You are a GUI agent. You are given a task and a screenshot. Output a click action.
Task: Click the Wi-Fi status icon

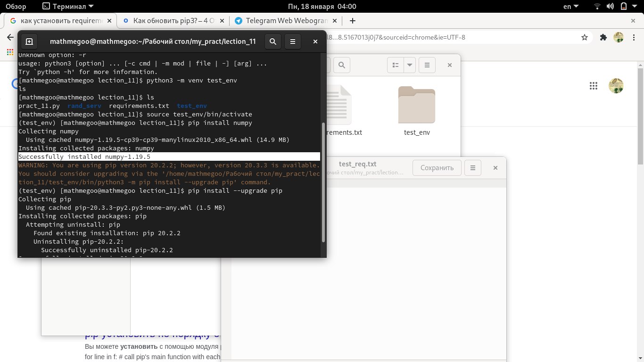tap(597, 6)
